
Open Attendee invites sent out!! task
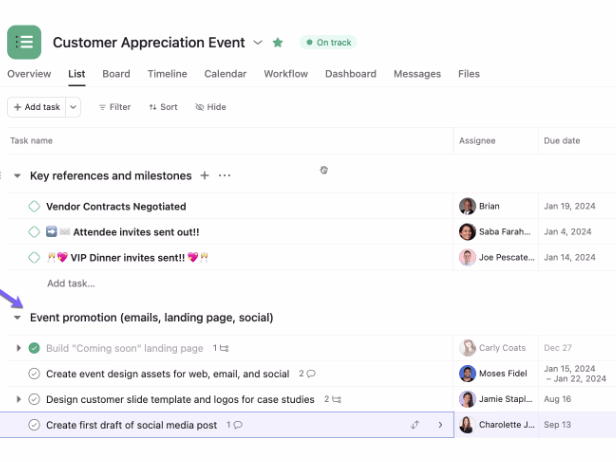click(136, 232)
